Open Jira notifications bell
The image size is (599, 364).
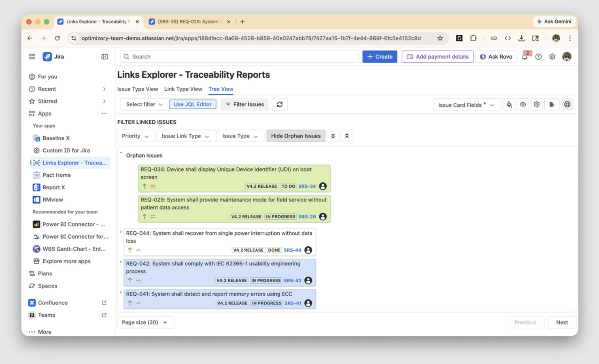(525, 57)
